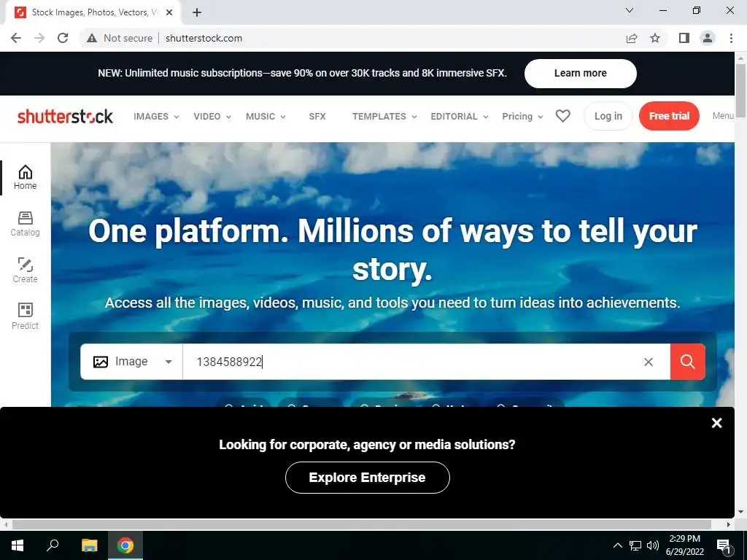
Task: Share this page from the address bar
Action: tap(632, 38)
